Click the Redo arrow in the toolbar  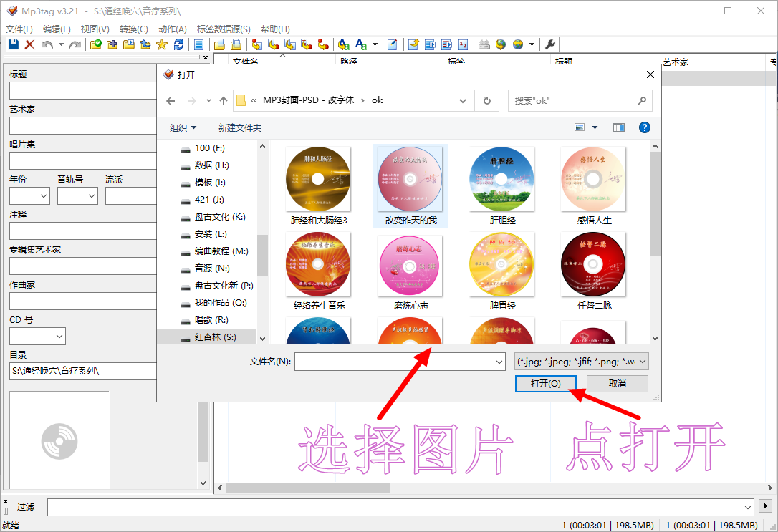coord(75,44)
